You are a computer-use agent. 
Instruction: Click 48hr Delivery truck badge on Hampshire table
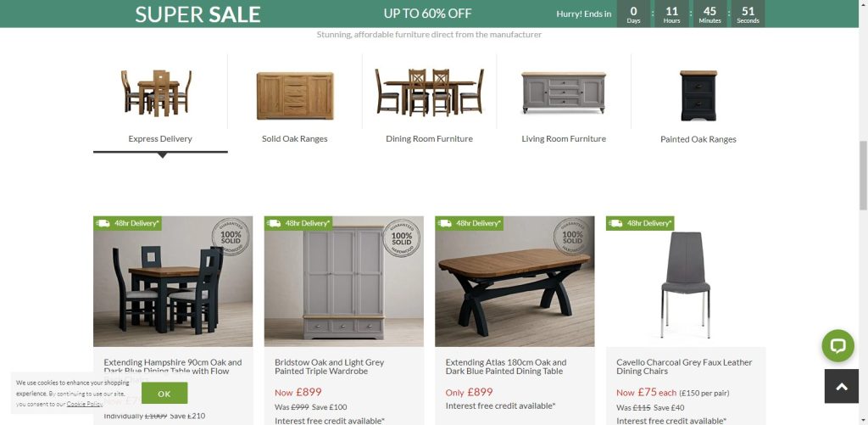pyautogui.click(x=128, y=223)
